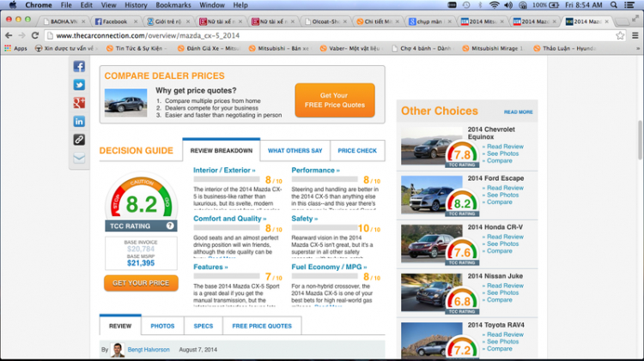Open Free Price Quotes tab
Viewport: 644px width, 361px height.
click(262, 326)
